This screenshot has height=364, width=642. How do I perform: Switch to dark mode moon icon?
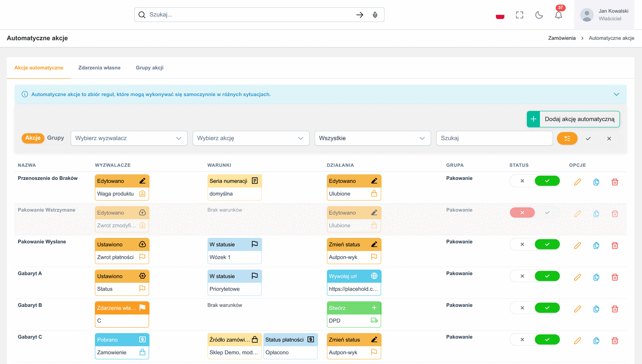click(539, 15)
